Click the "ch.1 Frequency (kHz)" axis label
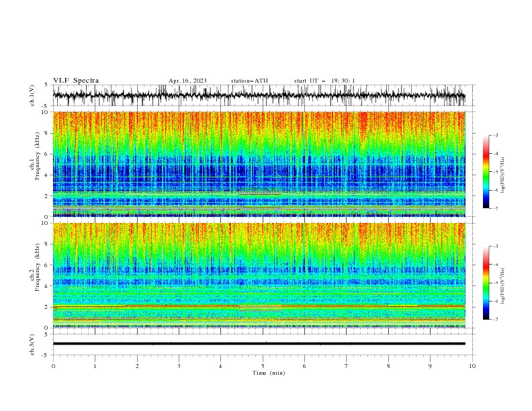 point(36,156)
